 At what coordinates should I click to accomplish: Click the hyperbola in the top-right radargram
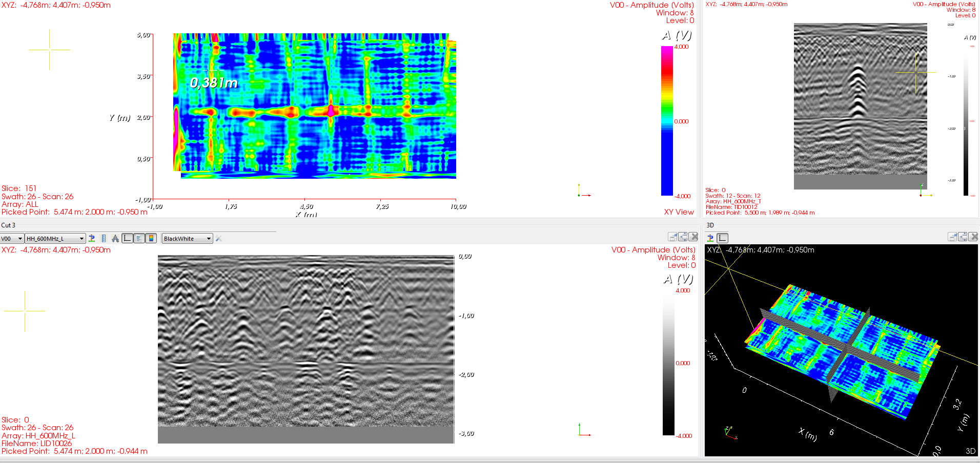click(857, 91)
